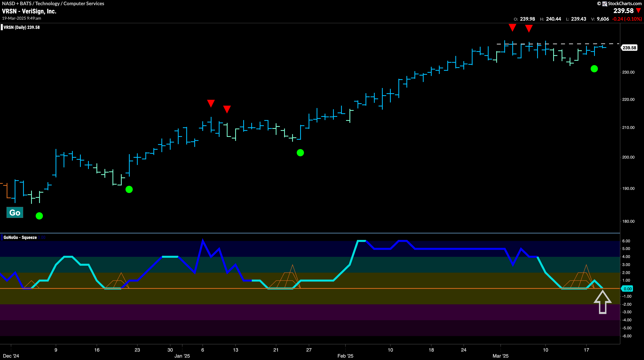This screenshot has width=644, height=360.
Task: Click the GoNoGo - Squeeze panel label
Action: click(20, 238)
